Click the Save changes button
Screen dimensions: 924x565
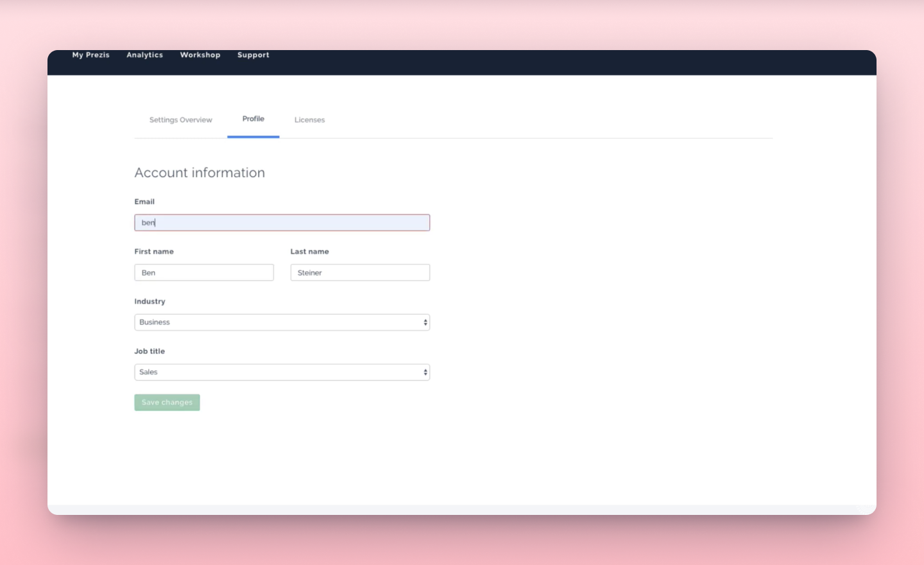point(167,402)
